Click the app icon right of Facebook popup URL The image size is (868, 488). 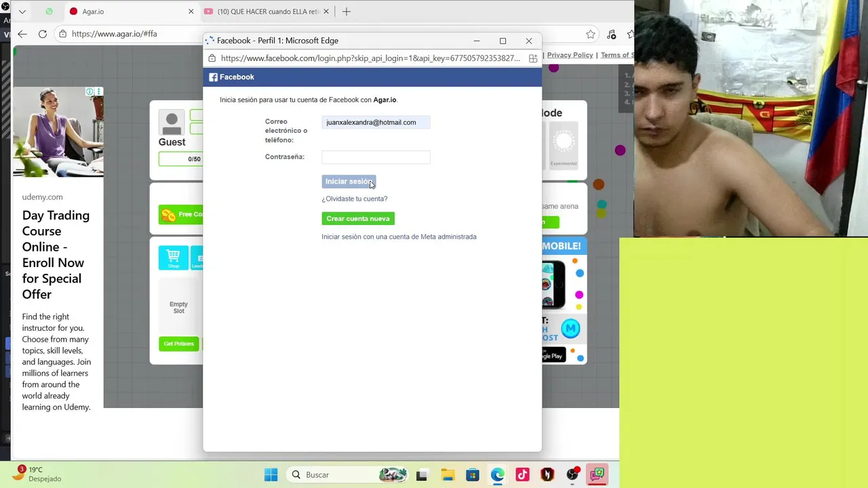pyautogui.click(x=533, y=58)
